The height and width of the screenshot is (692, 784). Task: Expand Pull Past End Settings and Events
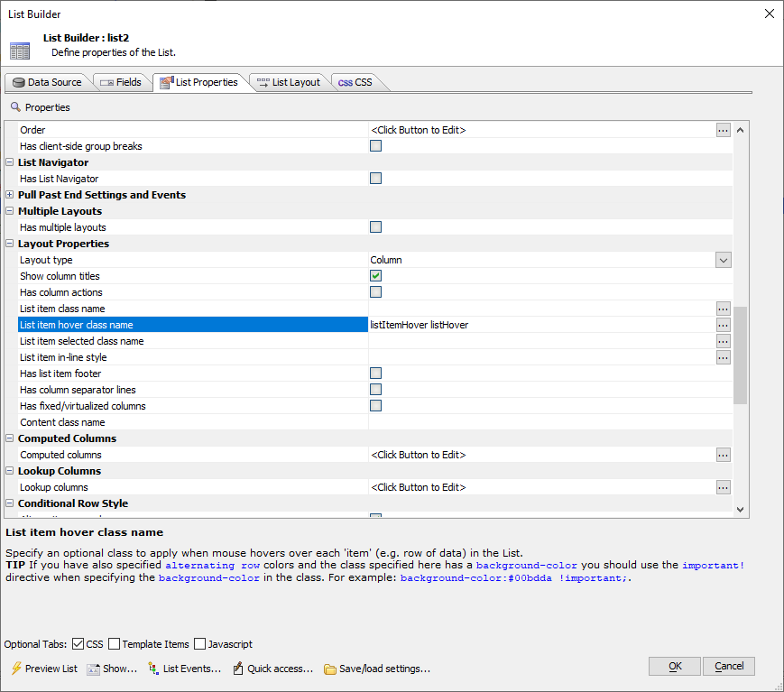pyautogui.click(x=10, y=195)
